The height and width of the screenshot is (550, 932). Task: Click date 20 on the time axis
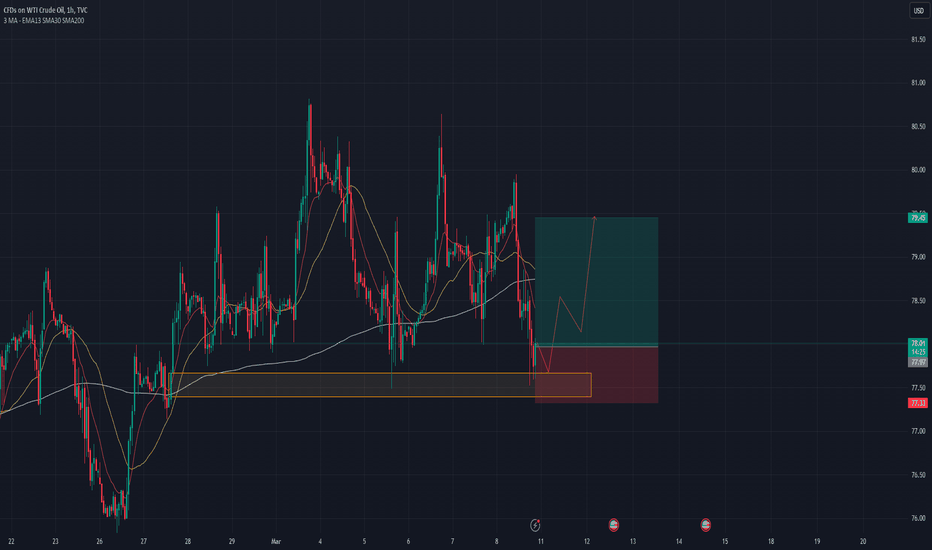(x=862, y=542)
